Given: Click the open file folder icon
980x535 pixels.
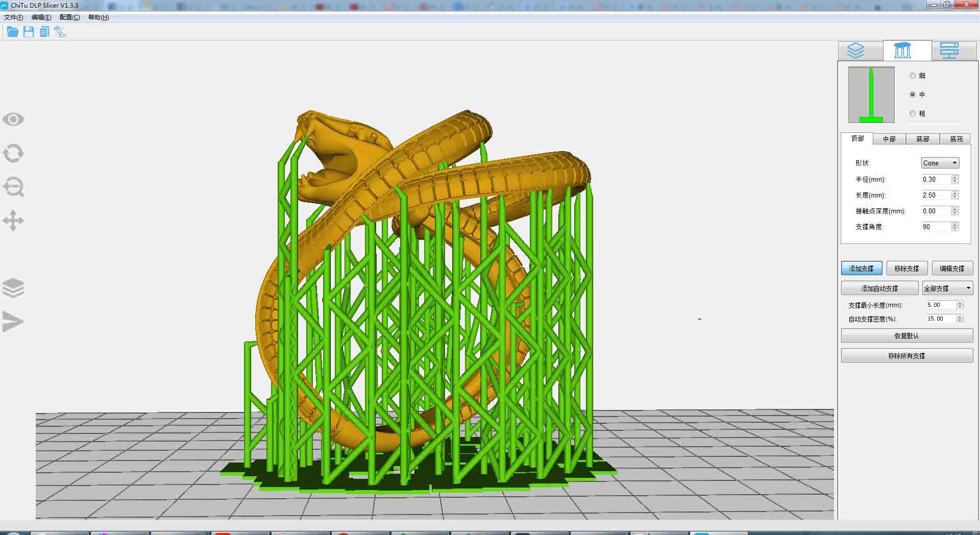Looking at the screenshot, I should coord(13,32).
